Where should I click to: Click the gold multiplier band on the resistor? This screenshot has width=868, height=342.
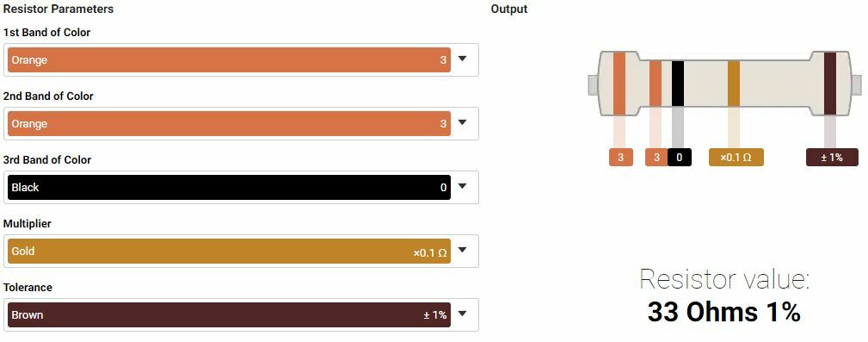(x=734, y=84)
